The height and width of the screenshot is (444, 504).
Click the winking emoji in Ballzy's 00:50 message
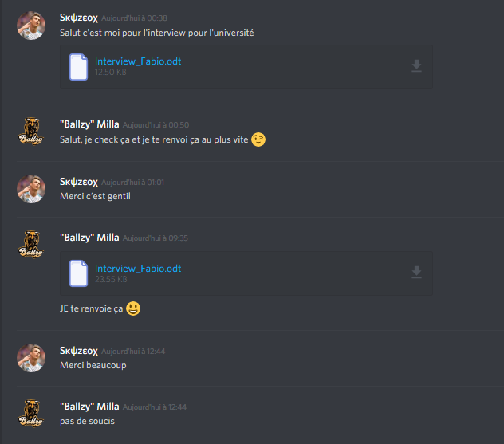258,139
